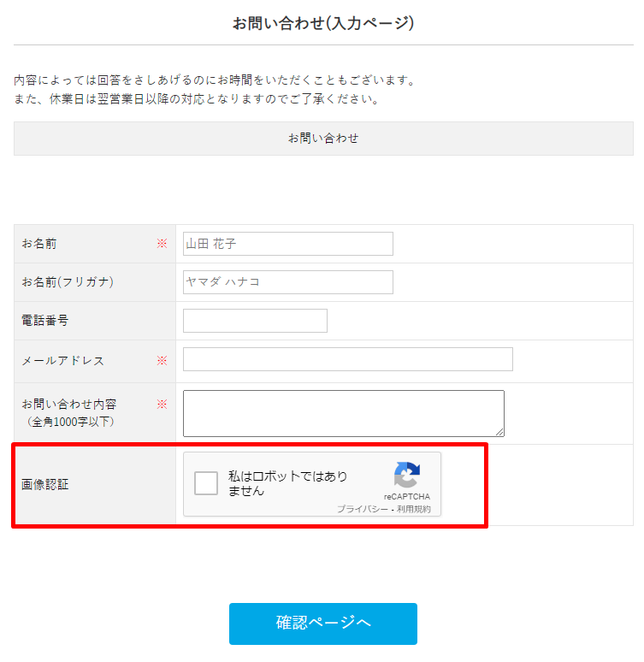Image resolution: width=644 pixels, height=662 pixels.
Task: Click the text area resize handle
Action: [499, 432]
